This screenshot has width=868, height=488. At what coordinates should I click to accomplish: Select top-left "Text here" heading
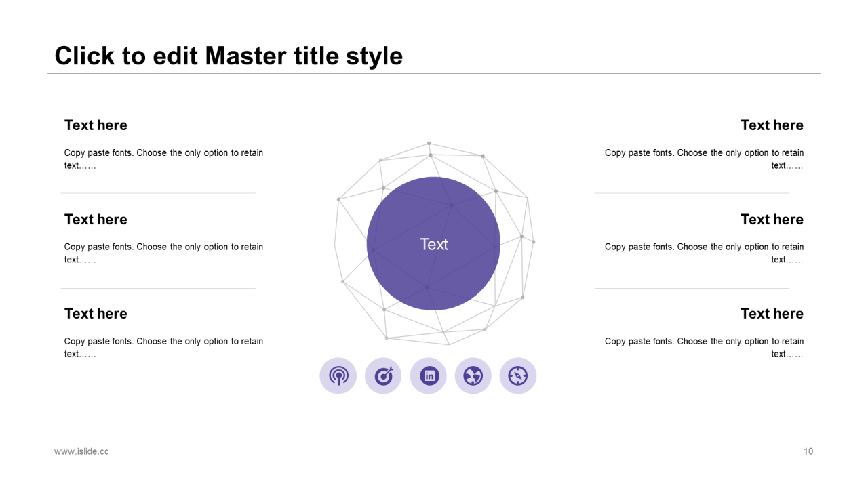coord(96,125)
